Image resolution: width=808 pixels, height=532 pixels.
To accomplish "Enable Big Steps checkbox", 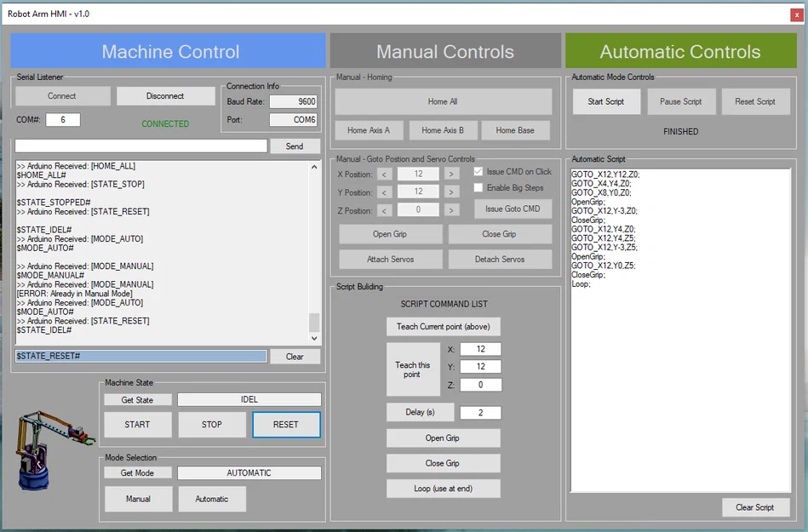I will click(x=478, y=187).
